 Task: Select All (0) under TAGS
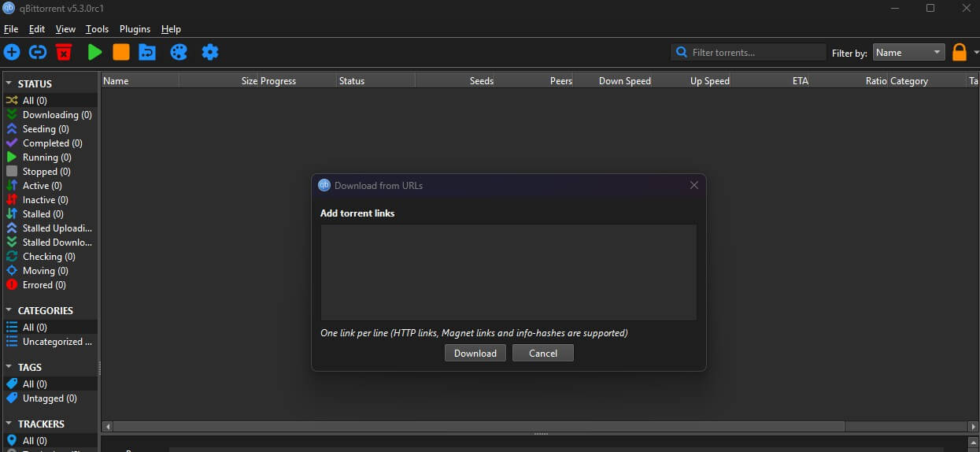pos(49,384)
